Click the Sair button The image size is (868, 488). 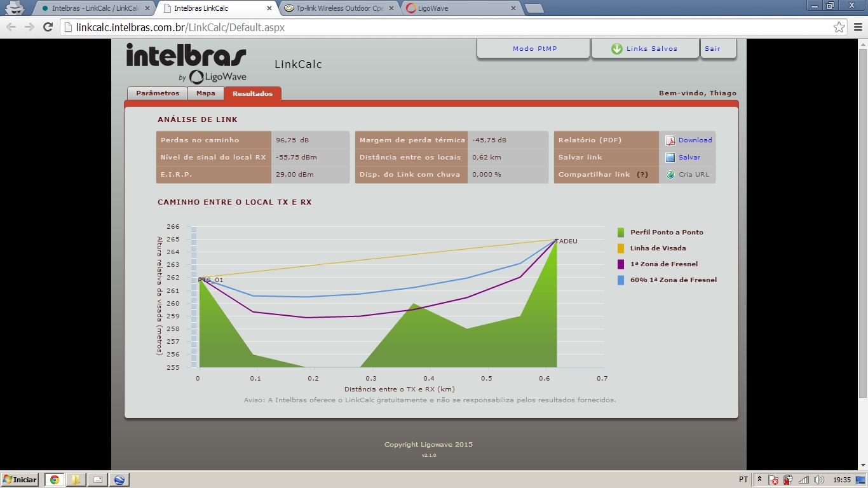pyautogui.click(x=719, y=49)
